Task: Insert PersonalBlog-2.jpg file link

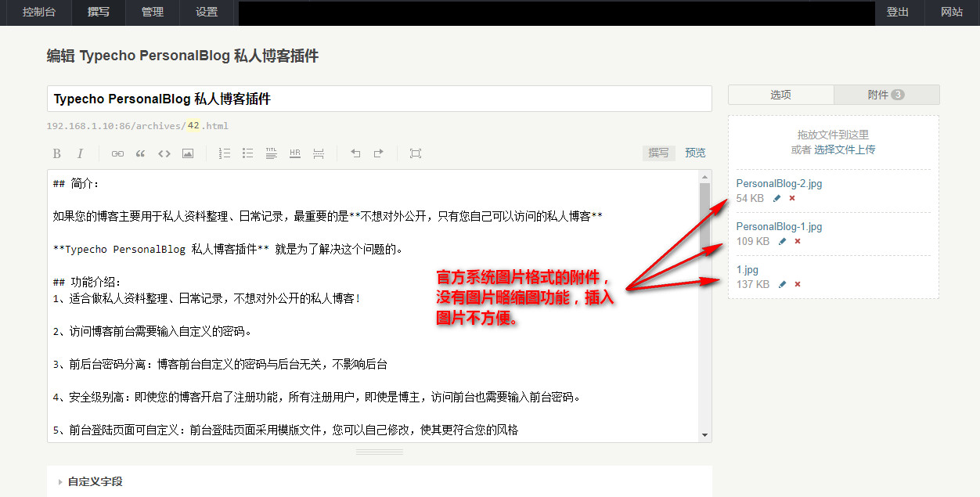Action: [x=779, y=184]
